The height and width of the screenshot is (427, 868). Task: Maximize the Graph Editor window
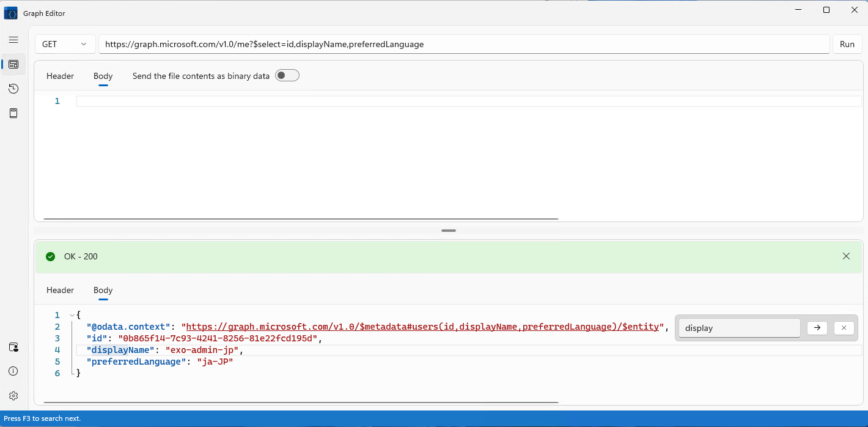tap(826, 10)
